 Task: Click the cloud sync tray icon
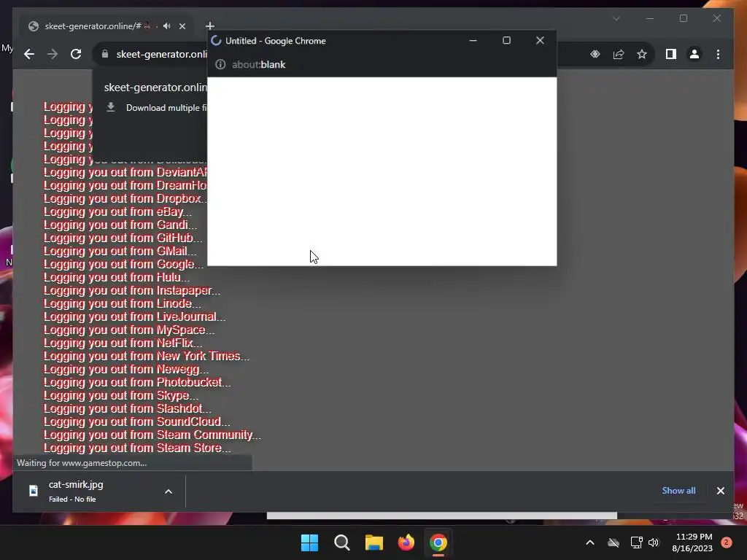click(614, 542)
